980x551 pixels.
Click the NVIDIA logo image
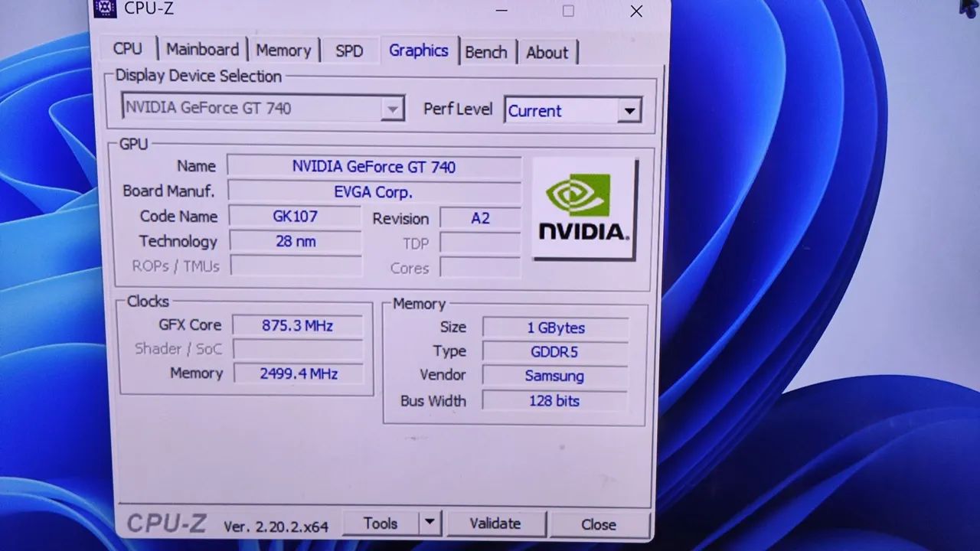pyautogui.click(x=585, y=208)
